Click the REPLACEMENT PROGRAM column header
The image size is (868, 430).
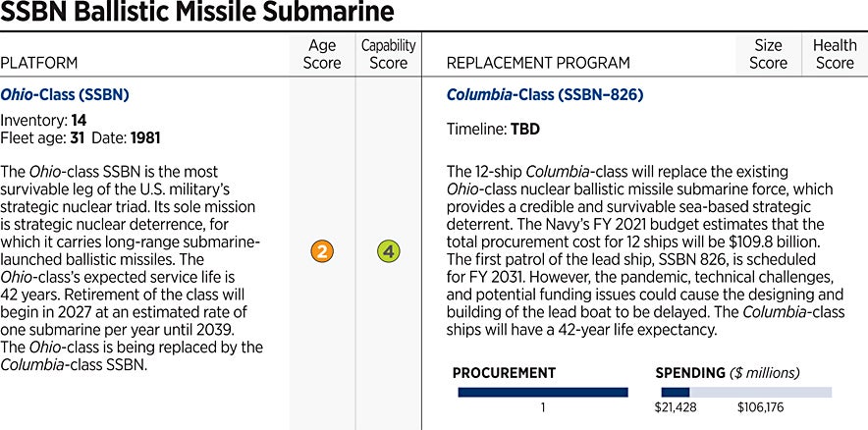[538, 63]
